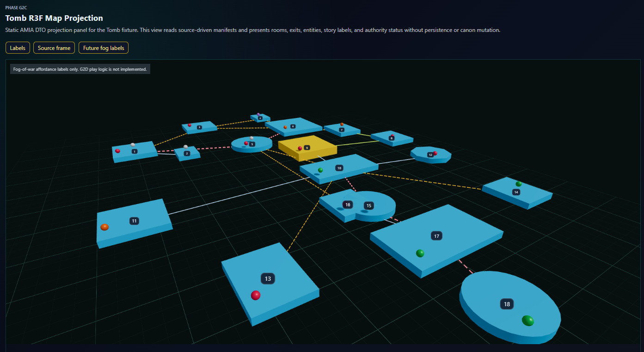
Task: Select room 17 number label
Action: (436, 236)
